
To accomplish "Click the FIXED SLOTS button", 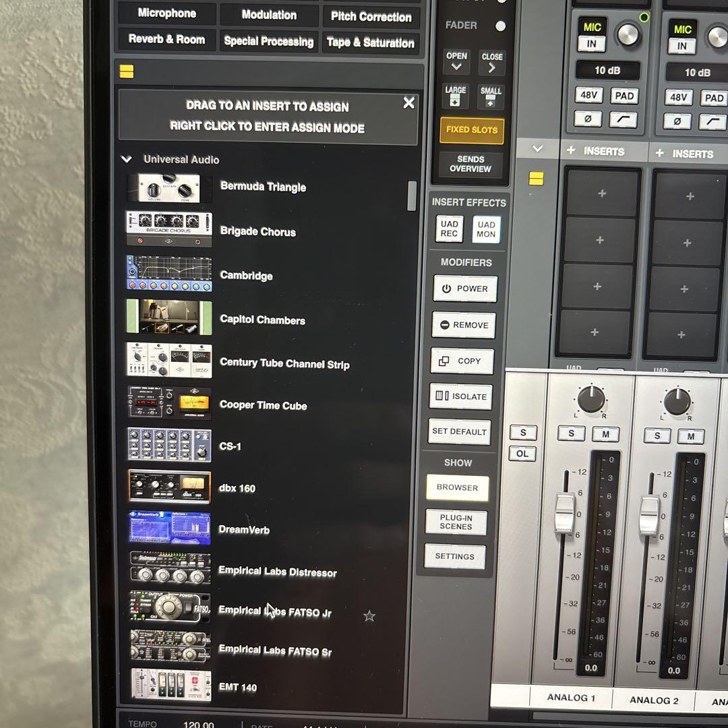I will pyautogui.click(x=471, y=129).
